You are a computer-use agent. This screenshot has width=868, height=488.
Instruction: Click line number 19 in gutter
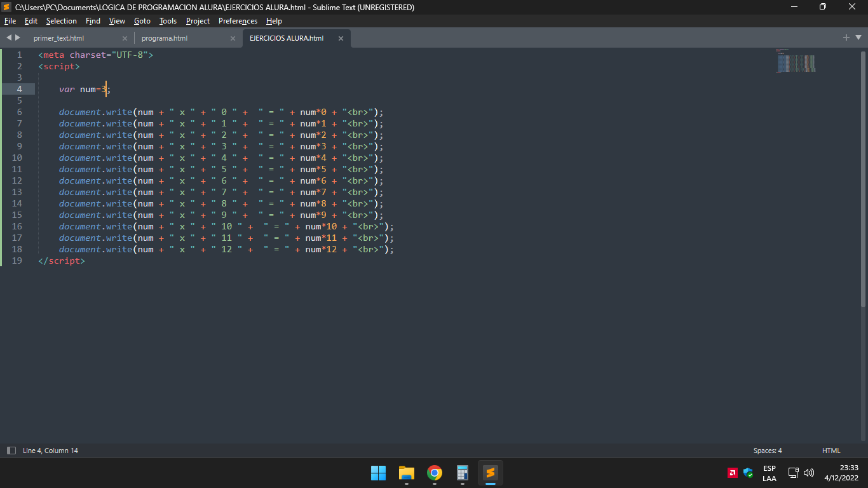[17, 261]
